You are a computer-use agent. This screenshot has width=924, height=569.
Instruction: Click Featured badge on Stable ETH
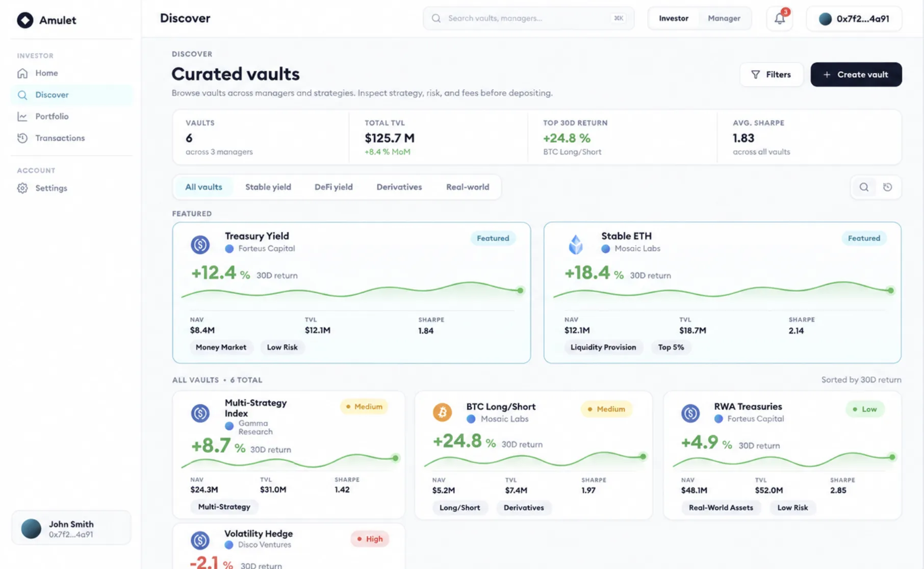[864, 238]
